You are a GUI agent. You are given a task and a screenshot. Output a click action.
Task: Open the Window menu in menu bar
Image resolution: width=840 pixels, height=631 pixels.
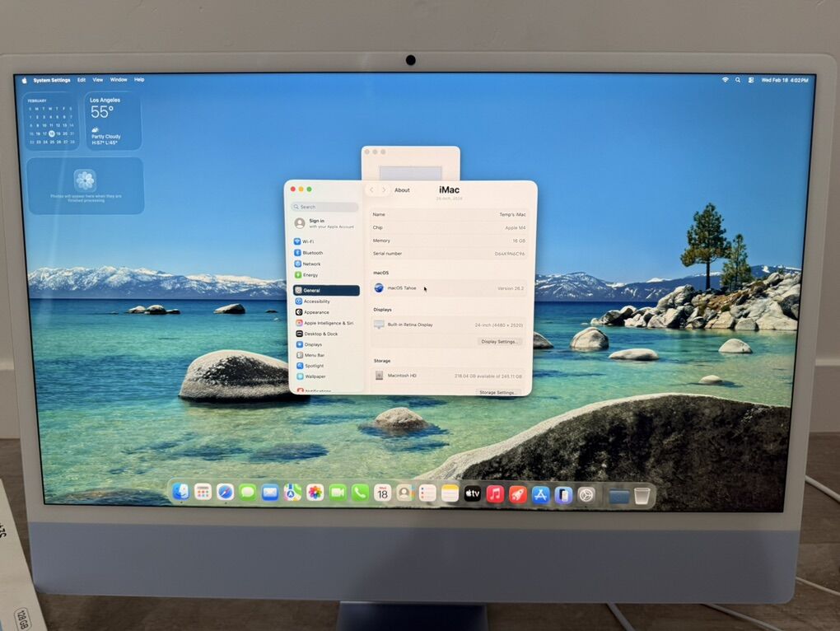(x=119, y=80)
